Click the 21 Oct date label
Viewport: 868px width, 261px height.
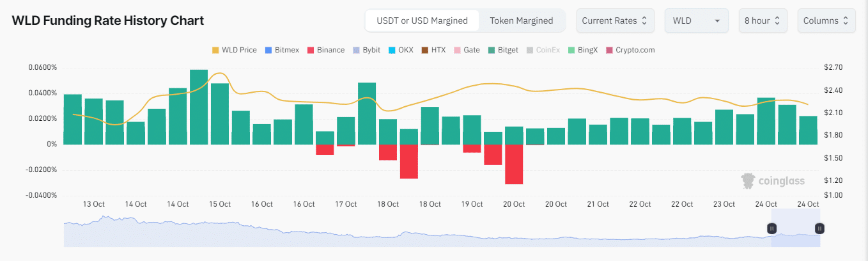click(598, 204)
